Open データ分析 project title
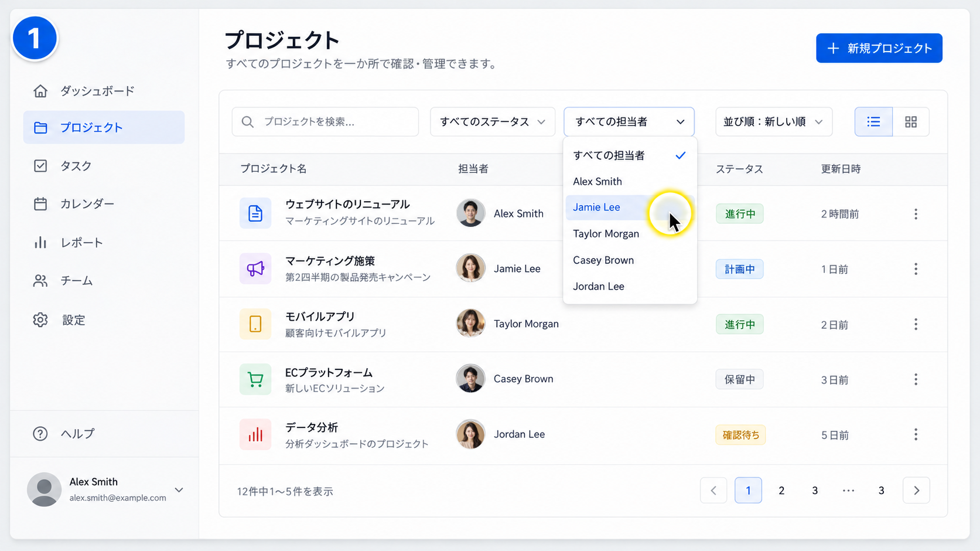The image size is (980, 551). tap(312, 428)
